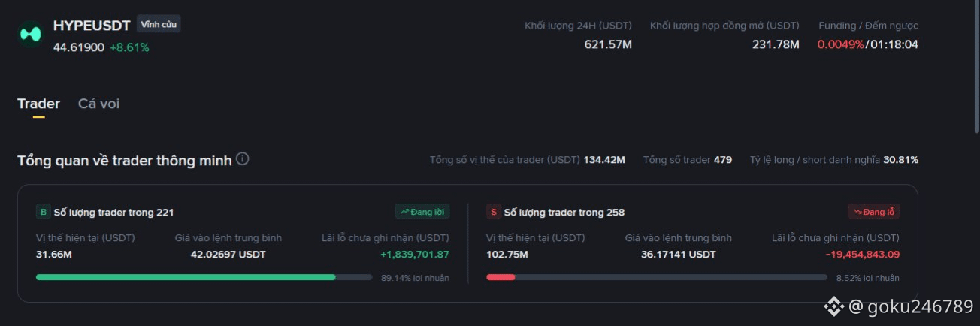Open the smart trader overview info icon
The image size is (980, 326).
click(243, 159)
